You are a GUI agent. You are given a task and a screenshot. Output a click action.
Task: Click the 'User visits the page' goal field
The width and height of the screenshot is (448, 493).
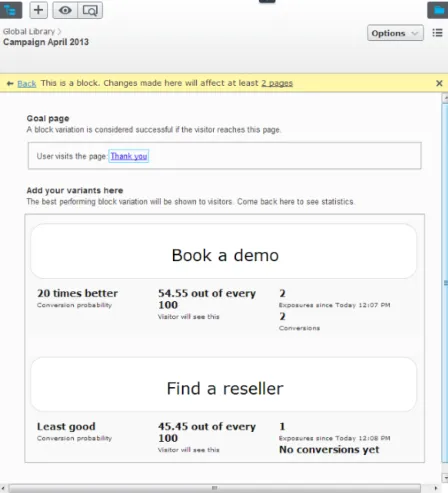point(225,156)
